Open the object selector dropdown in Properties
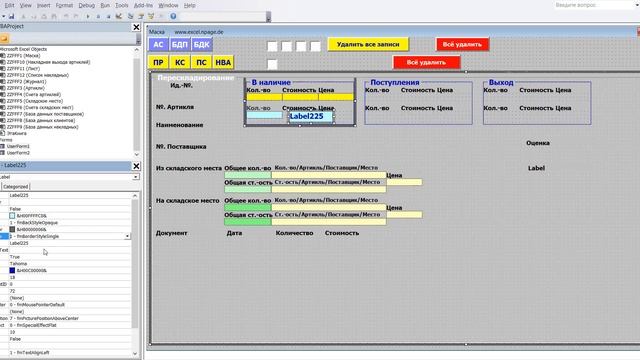Viewport: 640px width, 360px height. tap(136, 177)
